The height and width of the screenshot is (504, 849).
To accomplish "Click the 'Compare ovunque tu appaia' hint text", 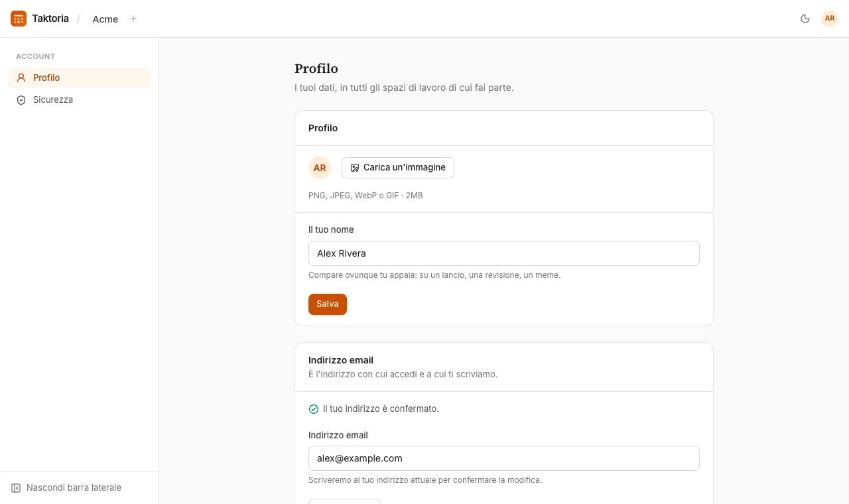I will click(434, 275).
